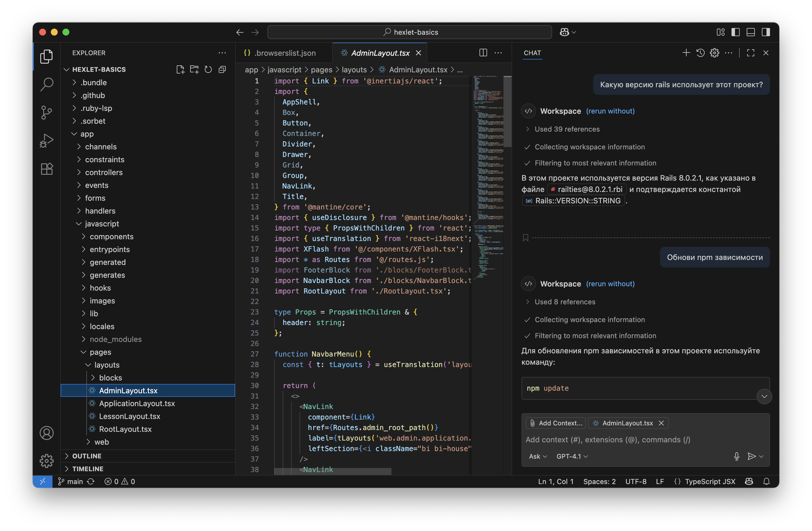812x531 pixels.
Task: Click the rerun without link in chat
Action: point(610,111)
